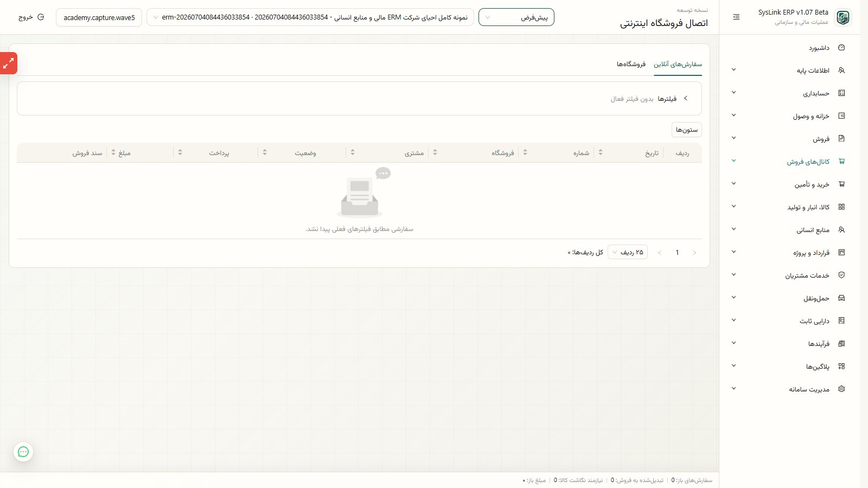Sort by the وضعیت column arrows
The width and height of the screenshot is (868, 488).
265,153
